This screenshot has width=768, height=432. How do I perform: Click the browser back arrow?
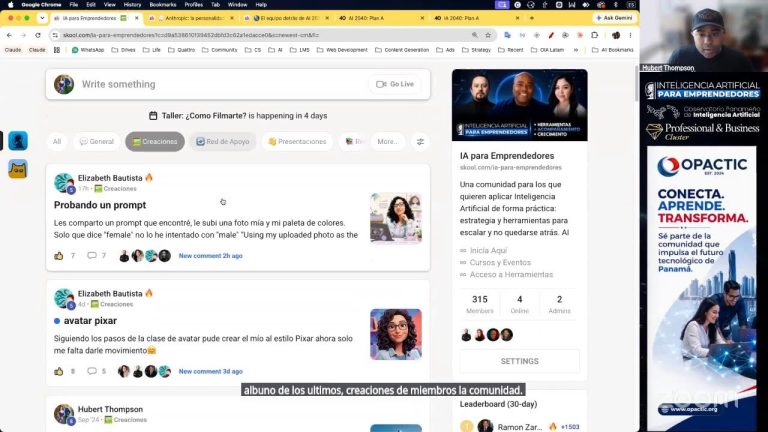[9, 35]
